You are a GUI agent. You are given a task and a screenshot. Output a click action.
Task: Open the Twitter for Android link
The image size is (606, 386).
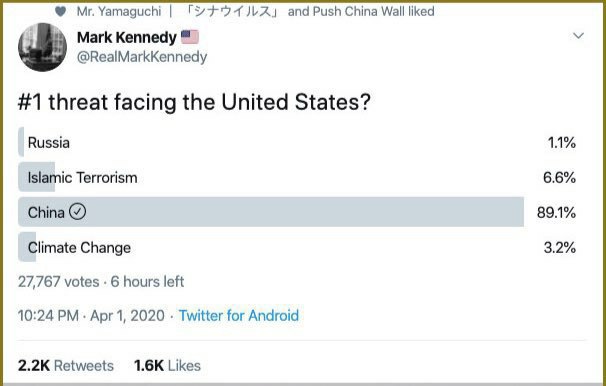(238, 316)
